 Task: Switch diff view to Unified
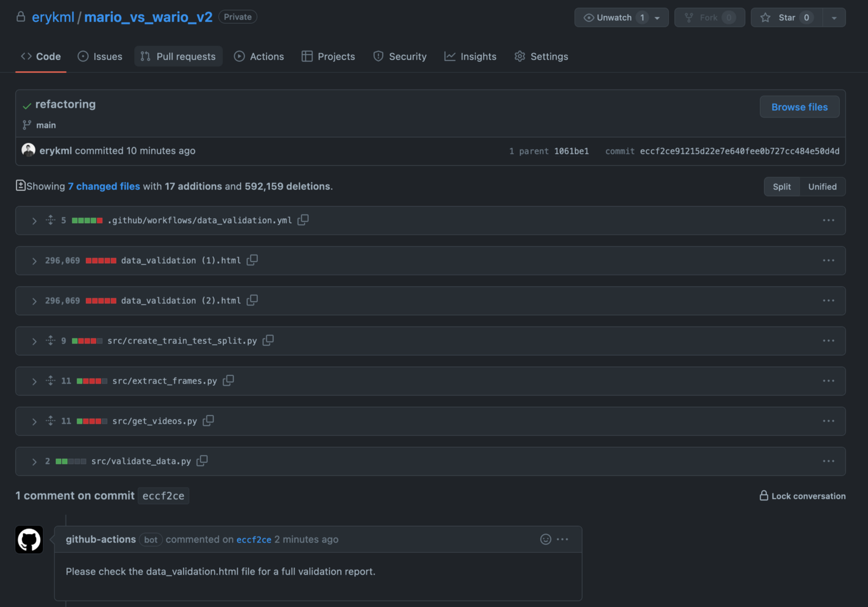(822, 187)
